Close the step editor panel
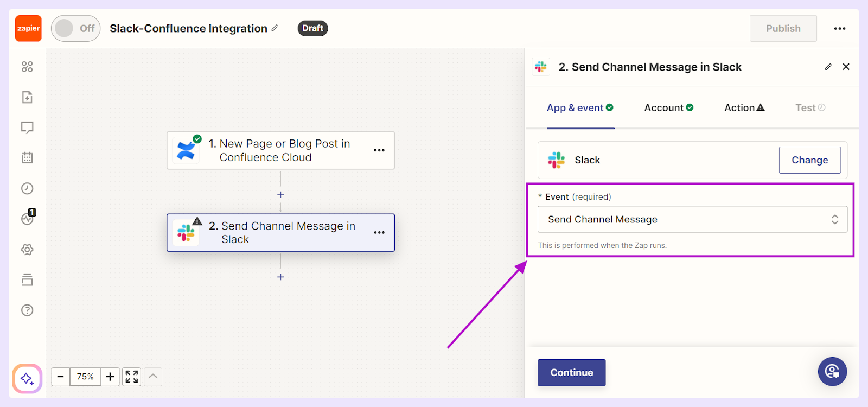The width and height of the screenshot is (868, 407). pos(846,67)
